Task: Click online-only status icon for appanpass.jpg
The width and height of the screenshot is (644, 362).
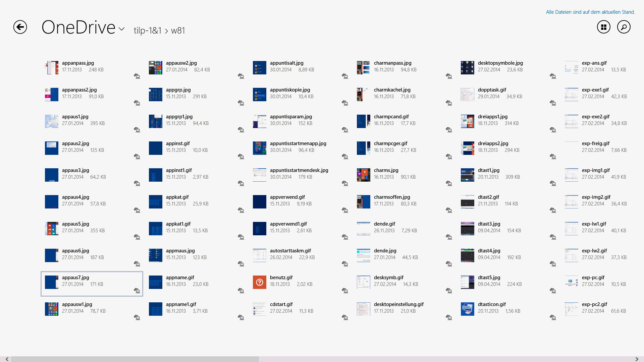Action: point(137,76)
